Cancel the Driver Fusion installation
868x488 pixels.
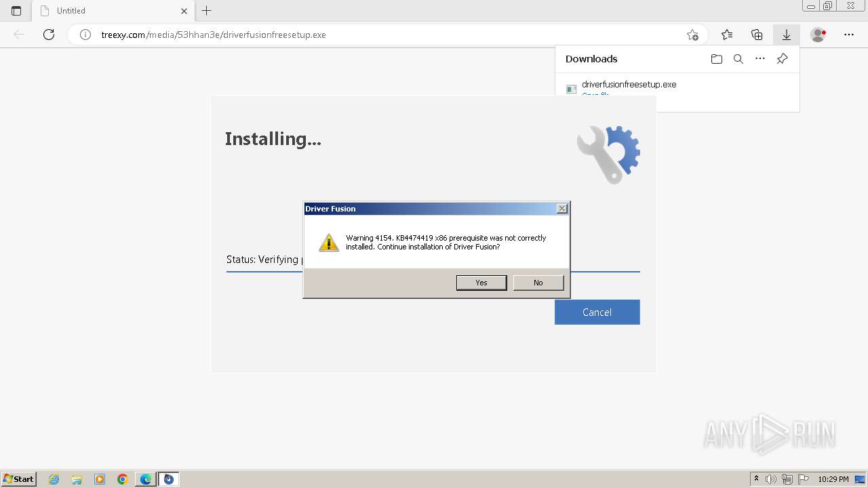(597, 312)
